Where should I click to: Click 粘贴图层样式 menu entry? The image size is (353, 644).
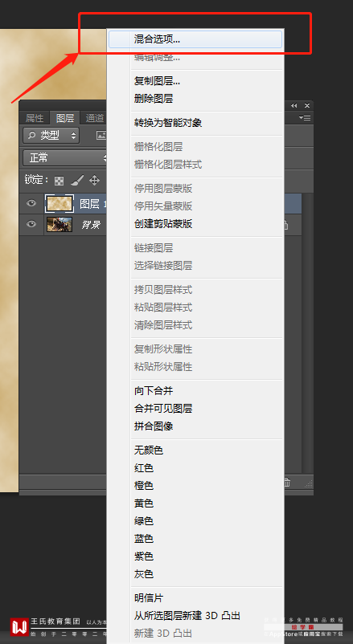(163, 308)
